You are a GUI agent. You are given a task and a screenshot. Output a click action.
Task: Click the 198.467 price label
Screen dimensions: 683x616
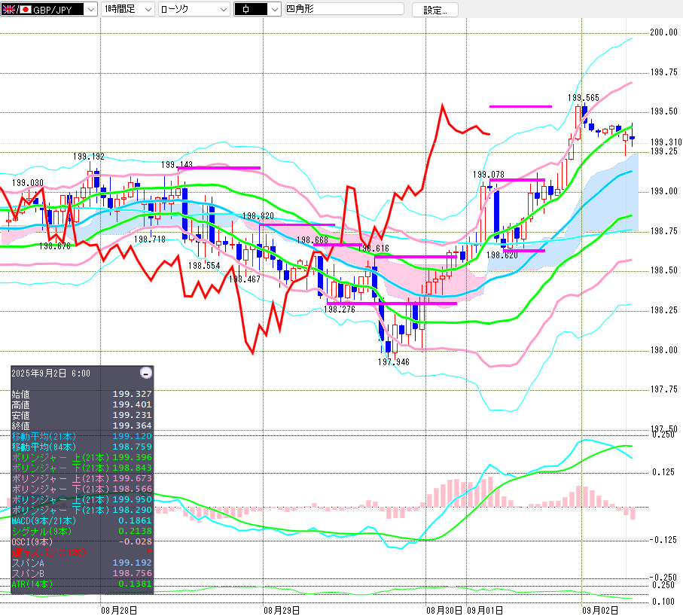pyautogui.click(x=245, y=279)
